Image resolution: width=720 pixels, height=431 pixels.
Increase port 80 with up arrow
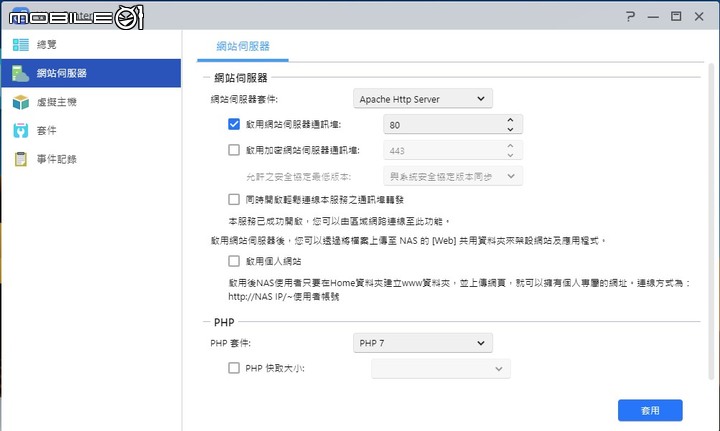[510, 120]
